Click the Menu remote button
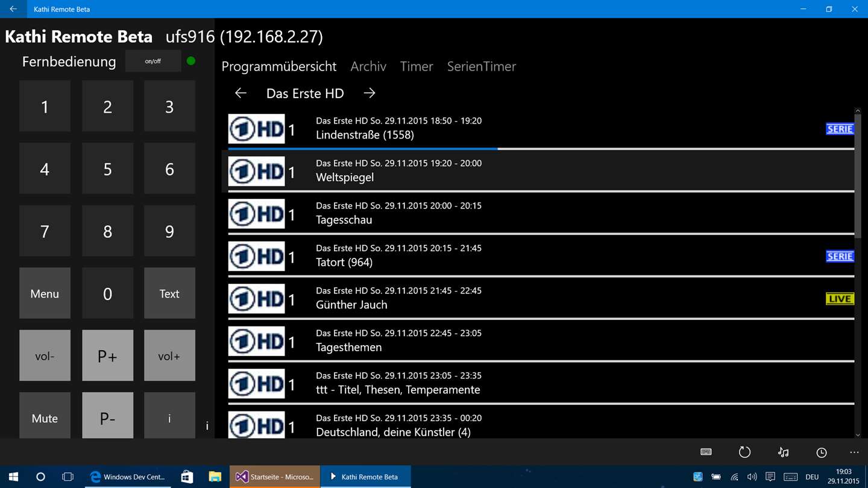 pos(45,293)
